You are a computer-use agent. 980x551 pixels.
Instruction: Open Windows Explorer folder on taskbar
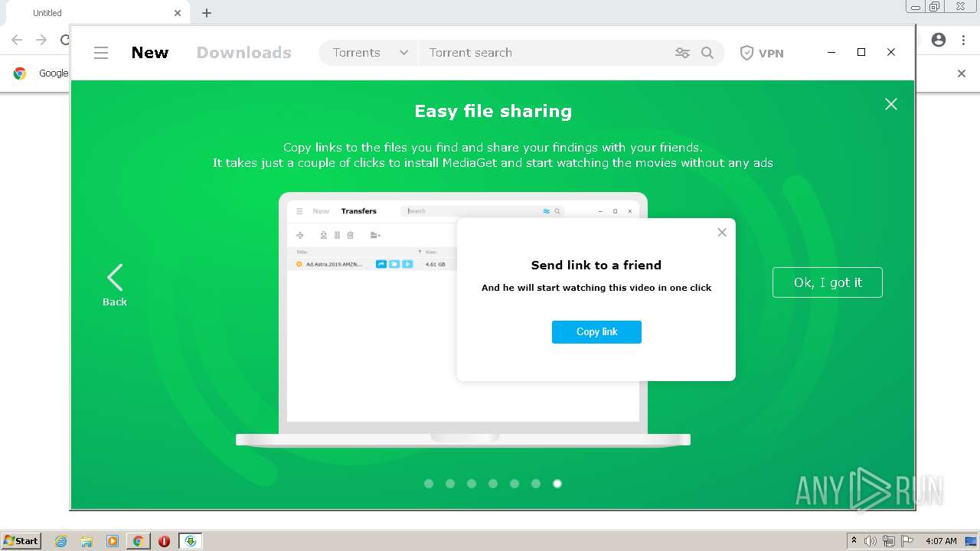point(87,541)
